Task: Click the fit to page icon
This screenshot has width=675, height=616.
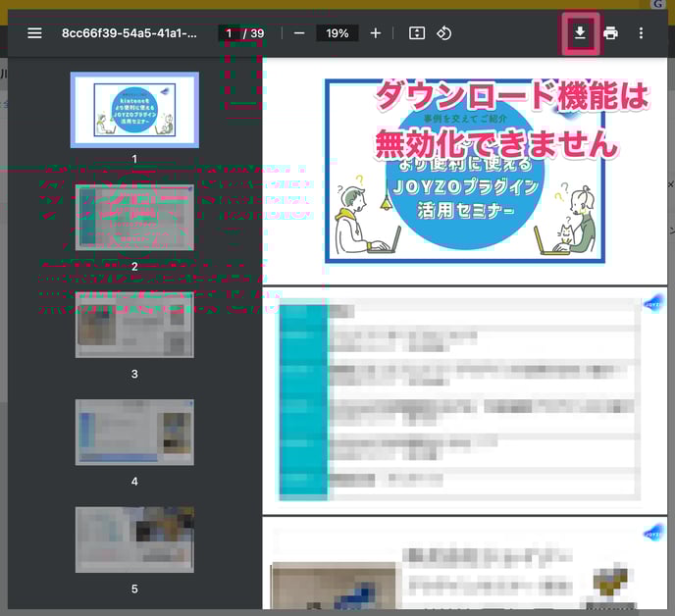Action: click(417, 33)
